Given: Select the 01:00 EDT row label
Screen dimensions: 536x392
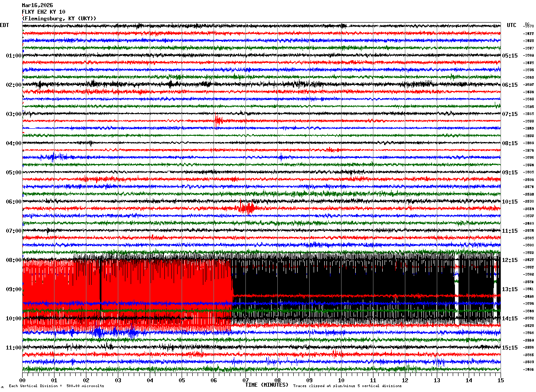Looking at the screenshot, I should click(x=14, y=56).
